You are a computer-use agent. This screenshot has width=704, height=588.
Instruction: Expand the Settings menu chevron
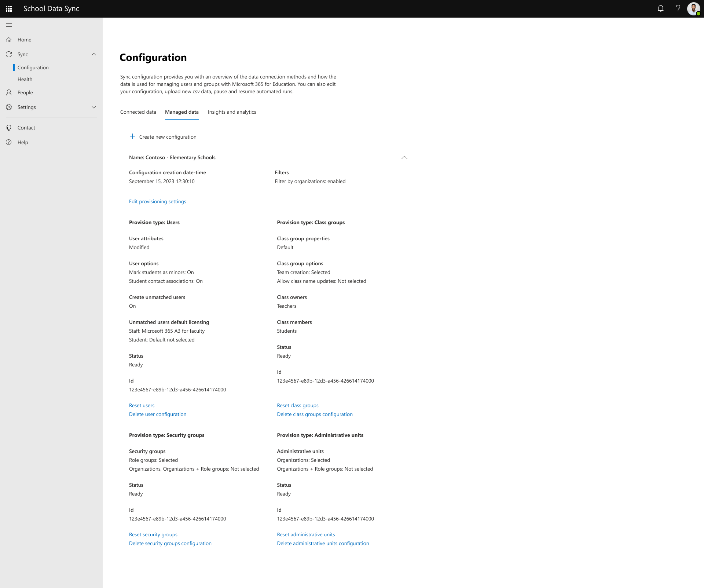pyautogui.click(x=94, y=107)
